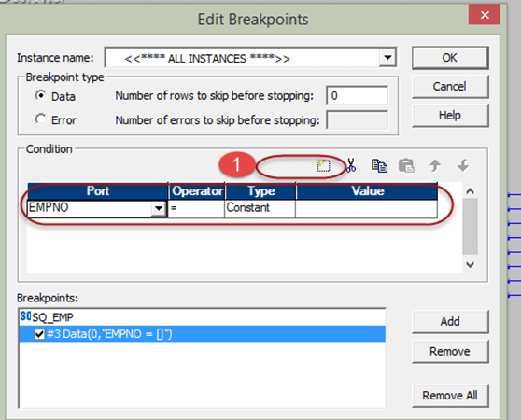Click the paste clipboard icon

pyautogui.click(x=406, y=165)
